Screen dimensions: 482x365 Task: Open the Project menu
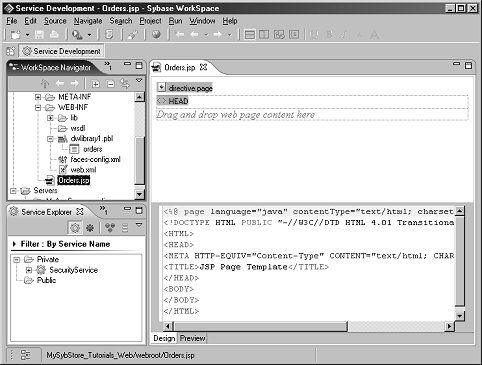(x=150, y=21)
